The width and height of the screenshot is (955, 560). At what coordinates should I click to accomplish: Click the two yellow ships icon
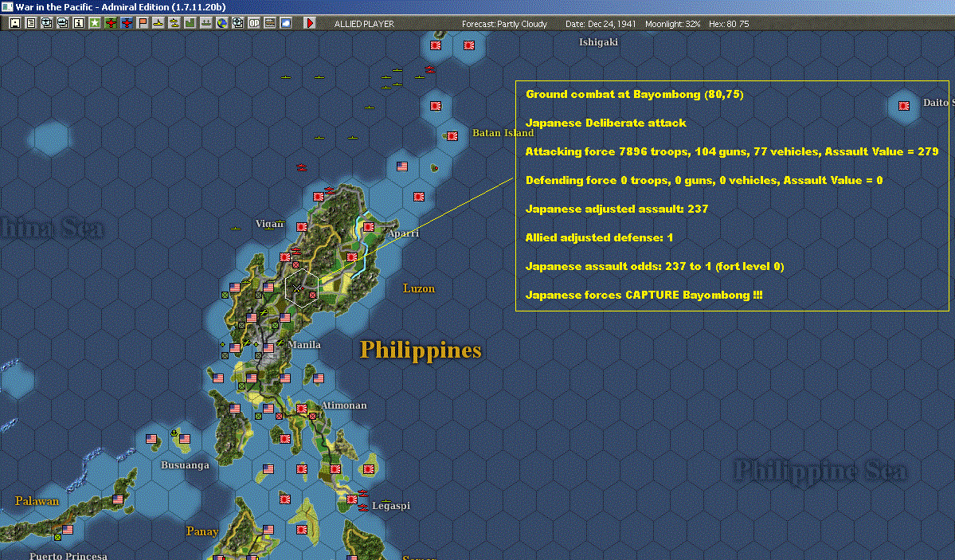174,22
